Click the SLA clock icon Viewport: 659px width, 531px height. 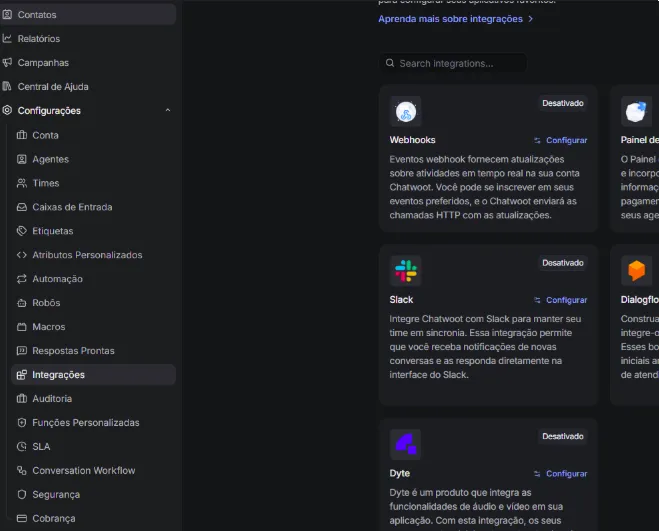(x=22, y=446)
